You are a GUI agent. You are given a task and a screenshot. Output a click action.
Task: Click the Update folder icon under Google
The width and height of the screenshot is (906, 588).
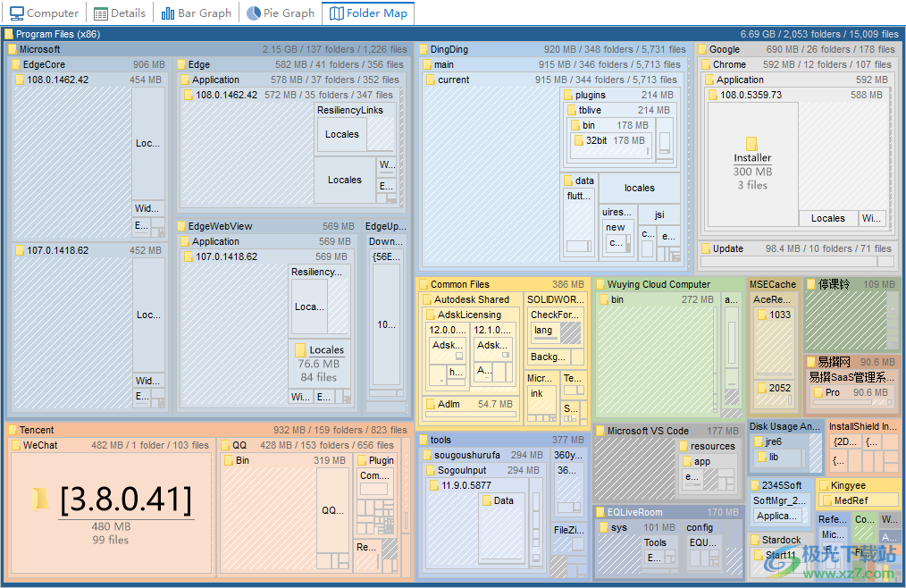[x=706, y=248]
